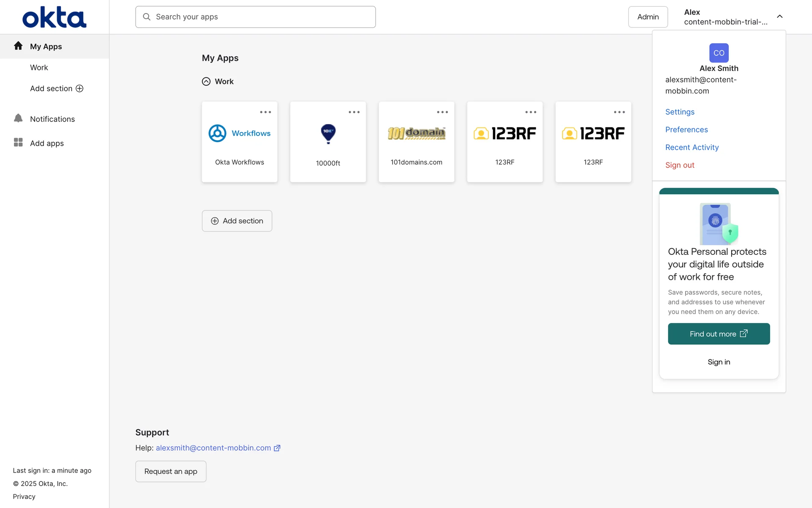This screenshot has height=508, width=812.
Task: Collapse the Alex account dropdown arrow
Action: coord(779,17)
